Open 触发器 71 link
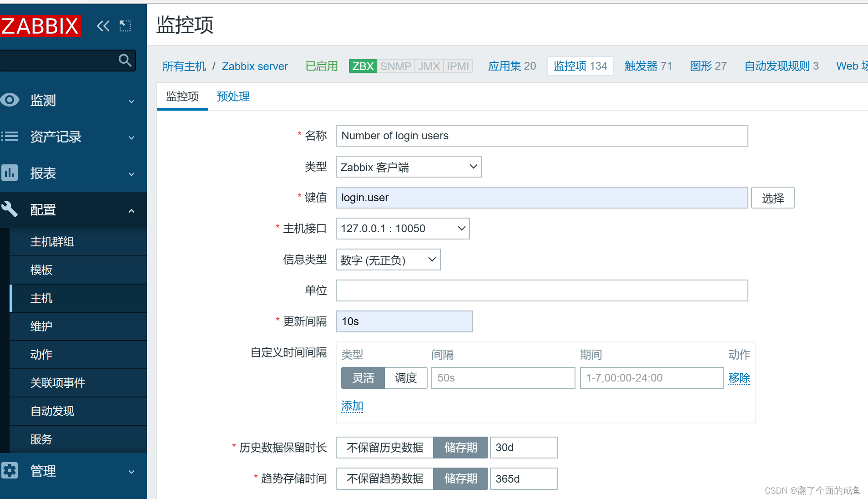The width and height of the screenshot is (868, 499). click(x=648, y=66)
